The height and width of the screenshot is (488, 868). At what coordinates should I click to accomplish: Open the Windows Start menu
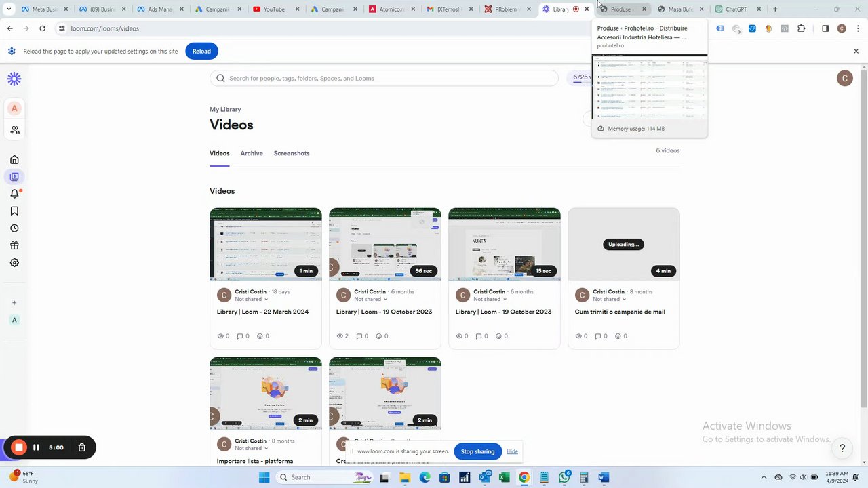pos(264,477)
